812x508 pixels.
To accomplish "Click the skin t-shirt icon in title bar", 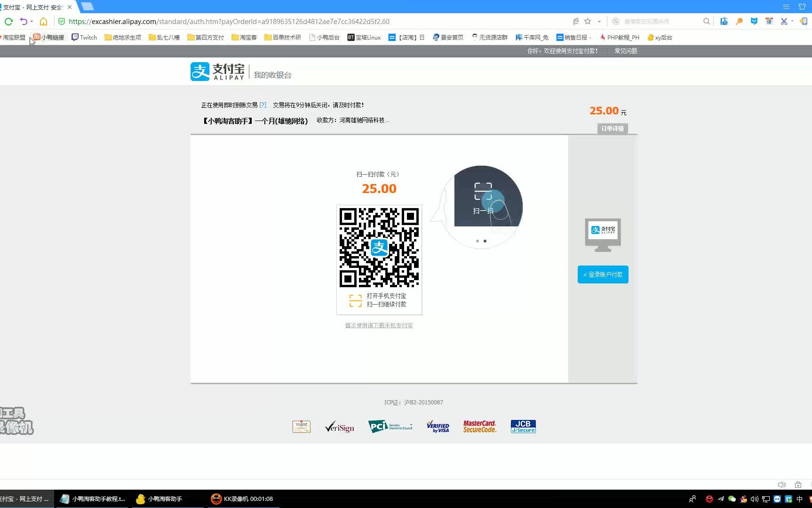I will (802, 7).
